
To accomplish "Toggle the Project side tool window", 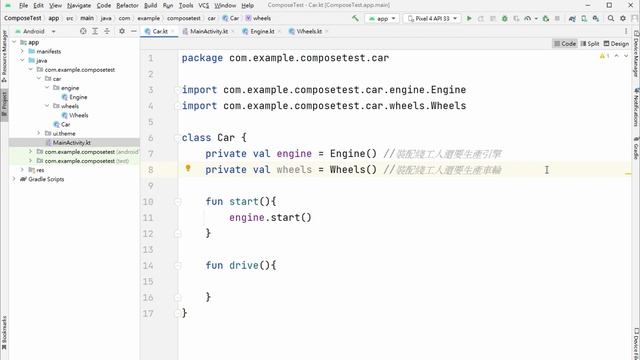I will pyautogui.click(x=4, y=104).
